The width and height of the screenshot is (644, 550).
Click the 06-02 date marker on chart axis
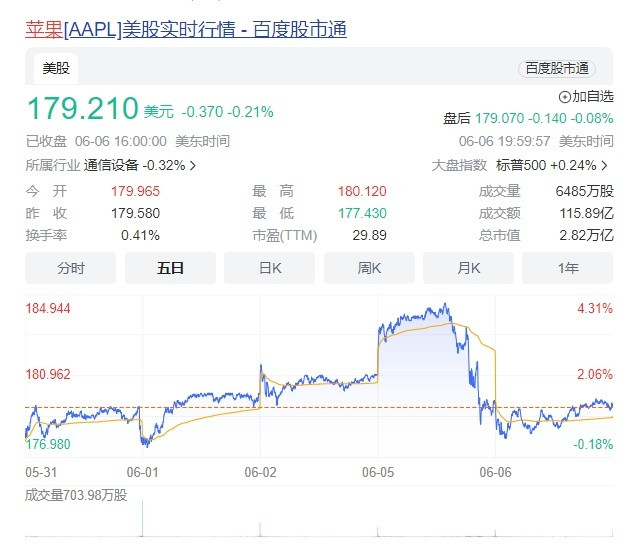coord(260,472)
